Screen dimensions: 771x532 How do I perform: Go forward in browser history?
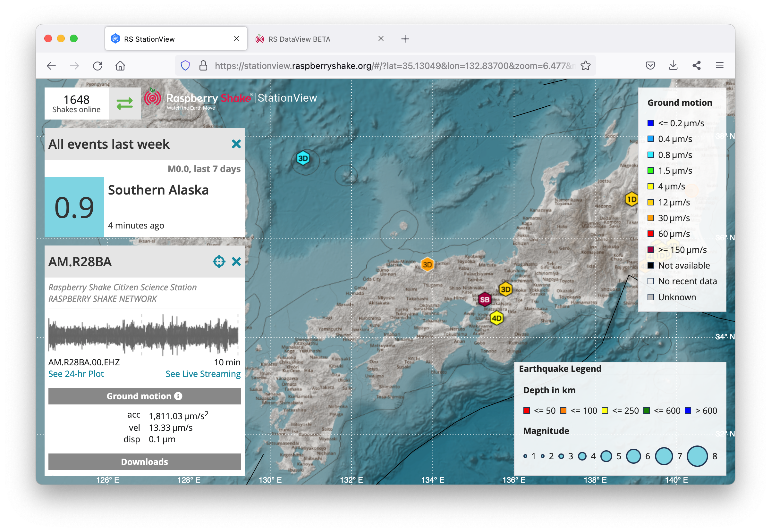coord(74,66)
